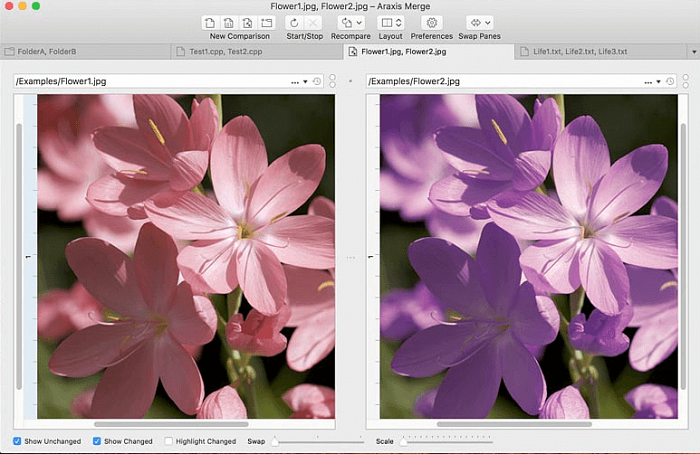The height and width of the screenshot is (454, 700).
Task: Start a new folder comparison
Action: click(266, 23)
